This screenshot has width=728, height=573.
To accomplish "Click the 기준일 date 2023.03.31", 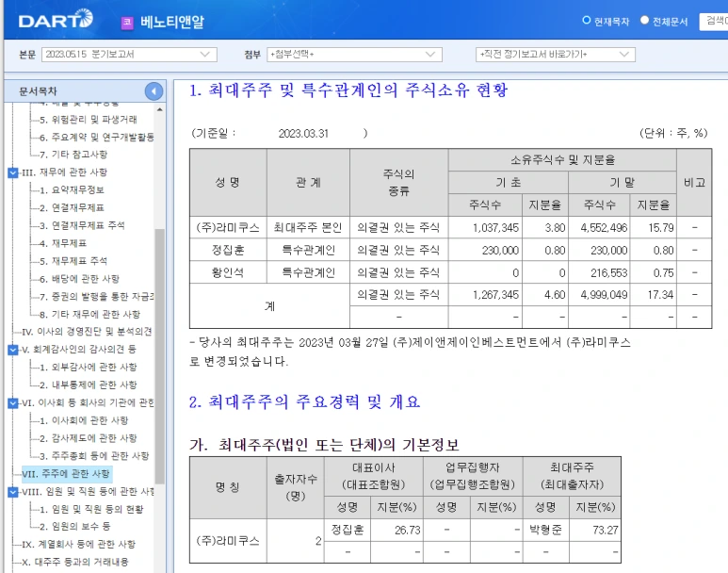I will (303, 134).
